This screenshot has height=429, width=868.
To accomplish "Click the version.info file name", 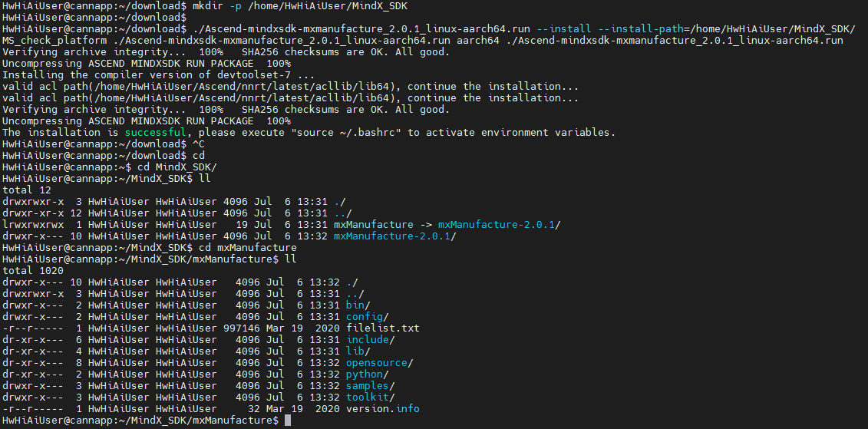I will click(x=382, y=409).
